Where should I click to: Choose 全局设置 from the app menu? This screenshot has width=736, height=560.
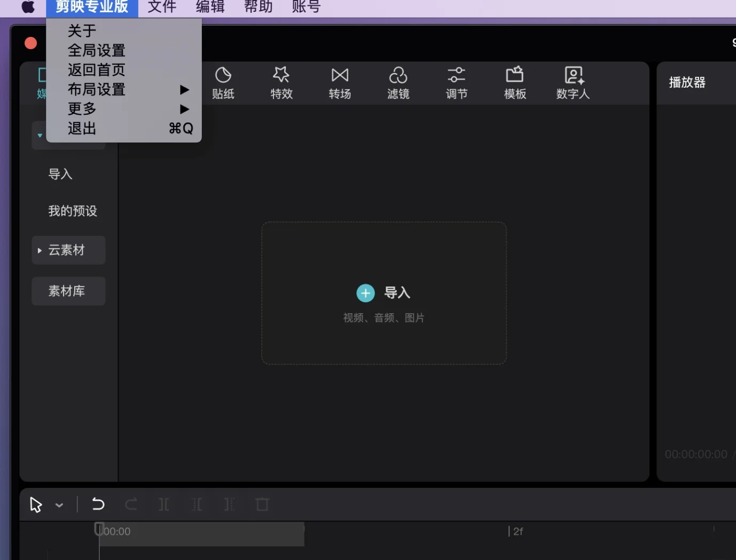point(124,50)
